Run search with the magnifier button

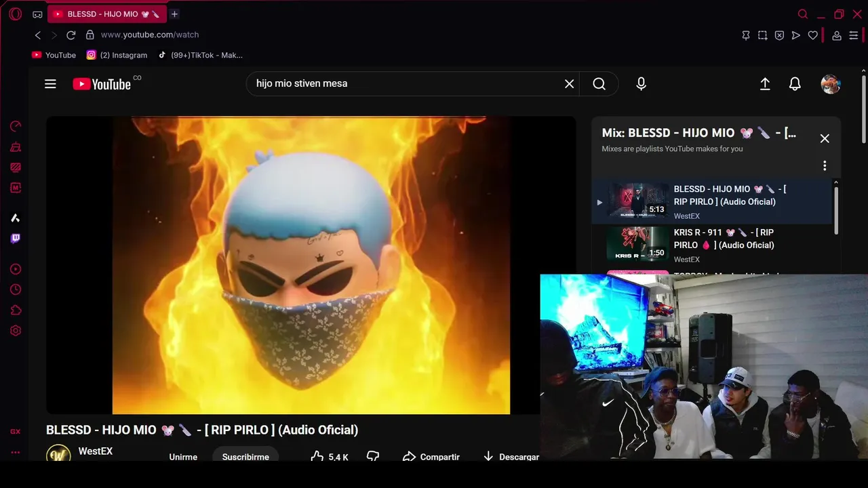tap(599, 83)
